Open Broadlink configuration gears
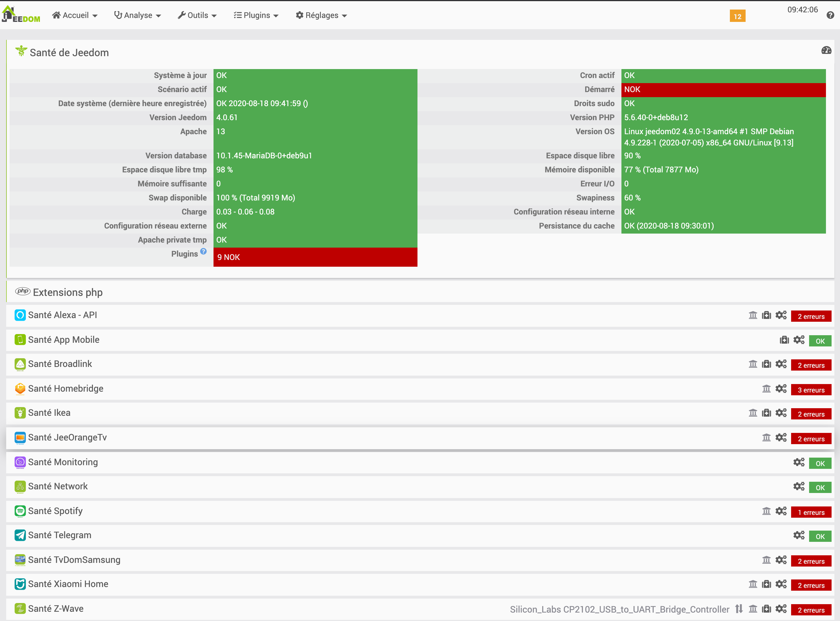The width and height of the screenshot is (840, 621). [781, 364]
